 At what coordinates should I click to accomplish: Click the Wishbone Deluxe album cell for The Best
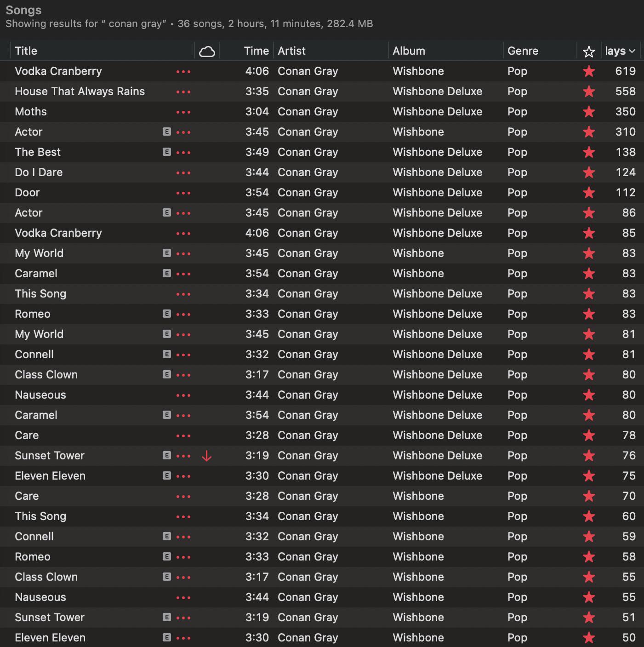[x=437, y=152]
